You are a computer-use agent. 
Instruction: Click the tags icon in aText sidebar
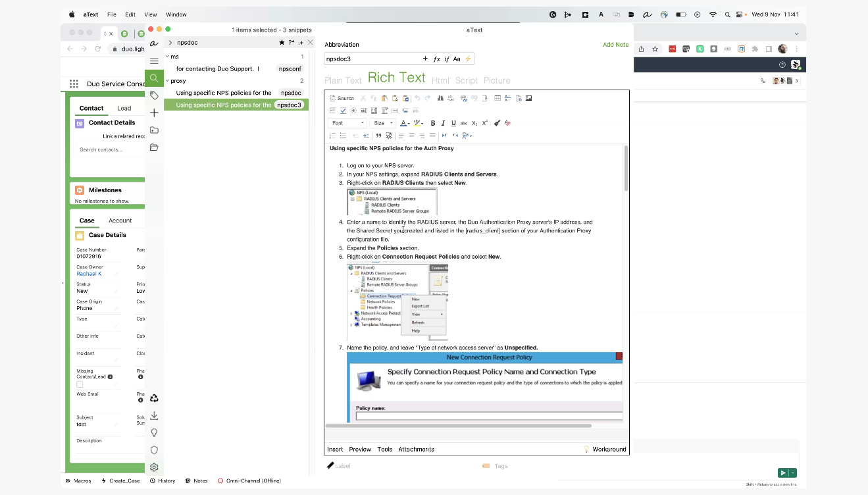click(154, 95)
